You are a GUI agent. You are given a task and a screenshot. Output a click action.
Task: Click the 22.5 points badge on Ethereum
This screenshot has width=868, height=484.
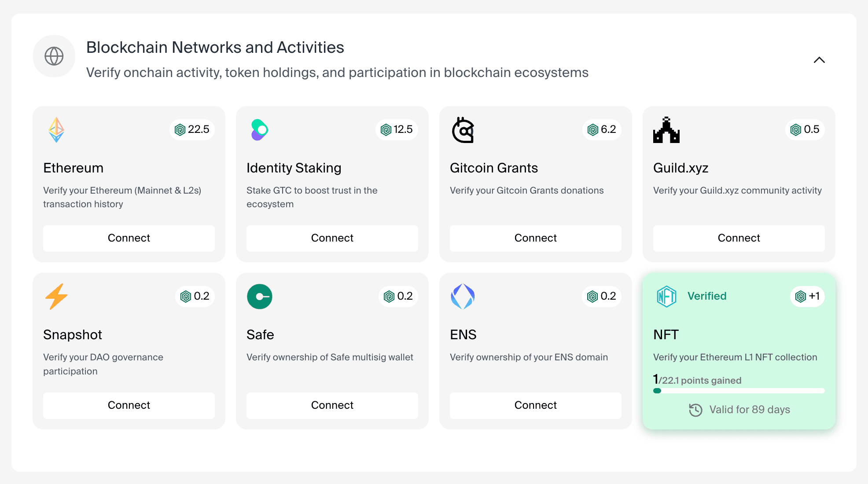pos(192,129)
